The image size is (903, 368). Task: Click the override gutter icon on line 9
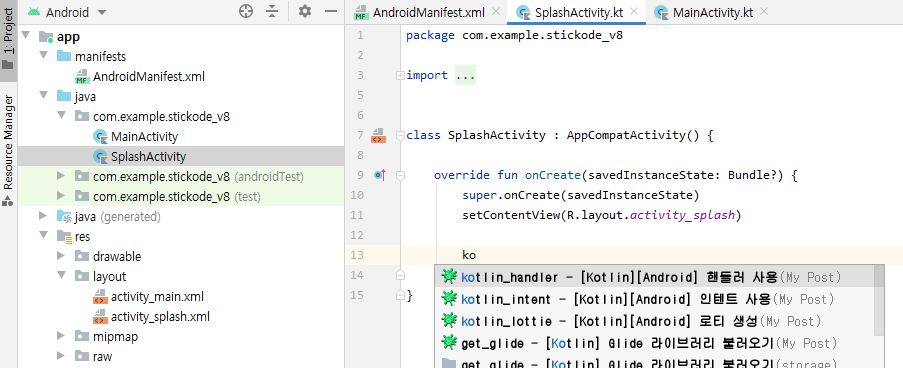379,175
